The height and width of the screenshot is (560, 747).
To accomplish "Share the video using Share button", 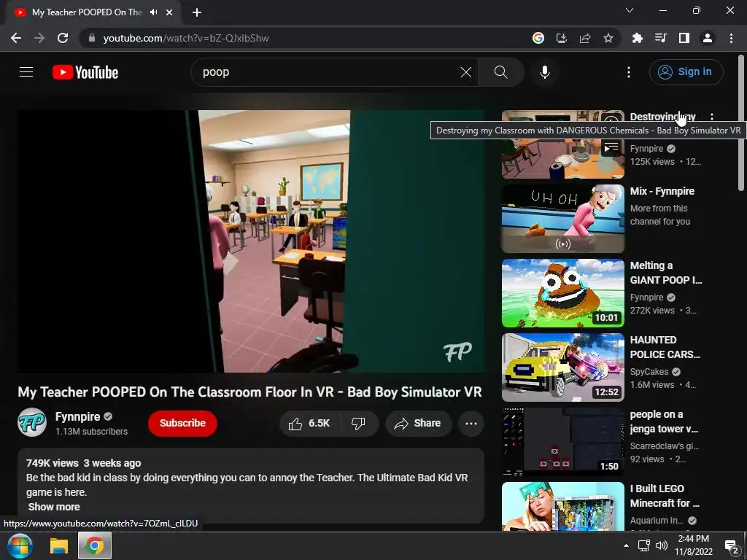I will [x=418, y=424].
